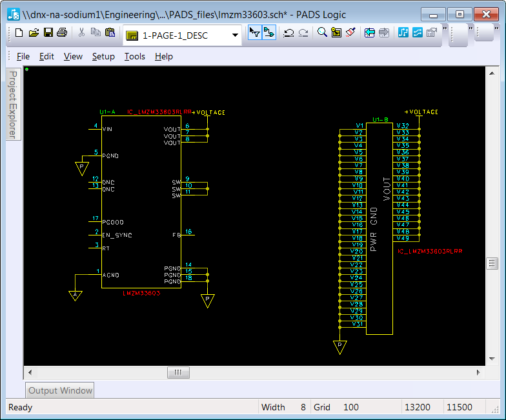Redo the last action
The width and height of the screenshot is (506, 420).
303,33
